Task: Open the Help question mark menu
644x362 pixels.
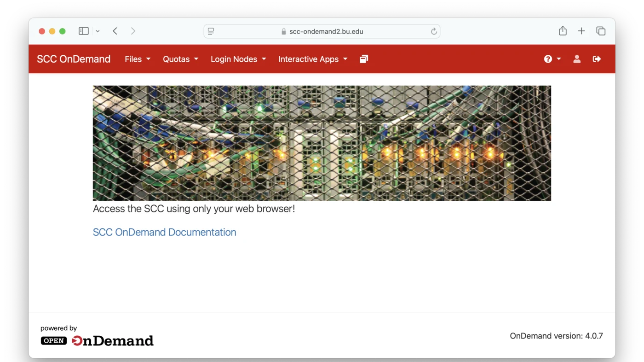Action: click(552, 59)
